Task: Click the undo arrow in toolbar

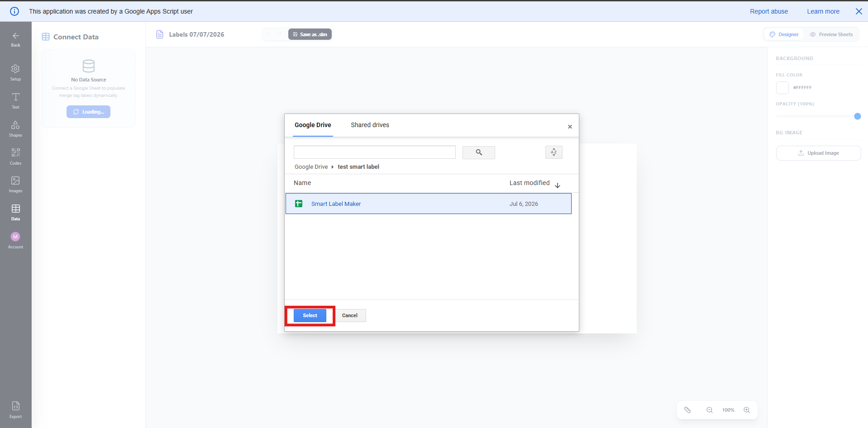Action: (269, 34)
